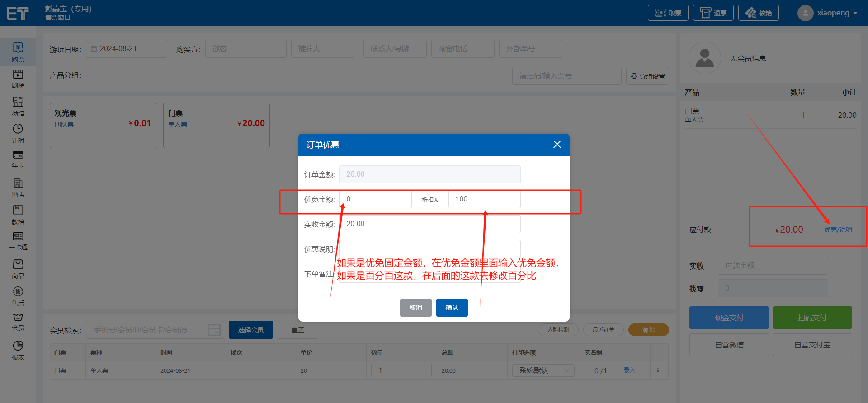The width and height of the screenshot is (868, 403).
Task: Open the 场馆 venue sidebar icon
Action: pos(18,106)
